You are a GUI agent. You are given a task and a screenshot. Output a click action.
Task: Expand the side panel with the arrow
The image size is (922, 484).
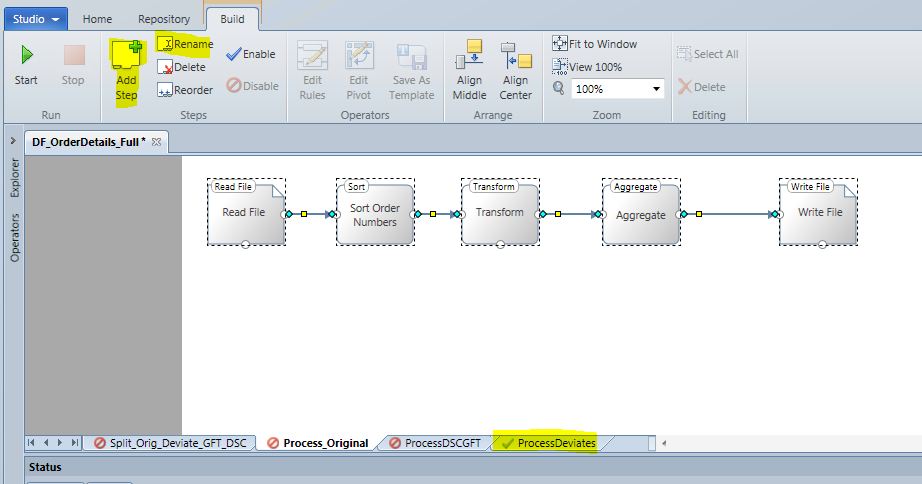point(13,141)
